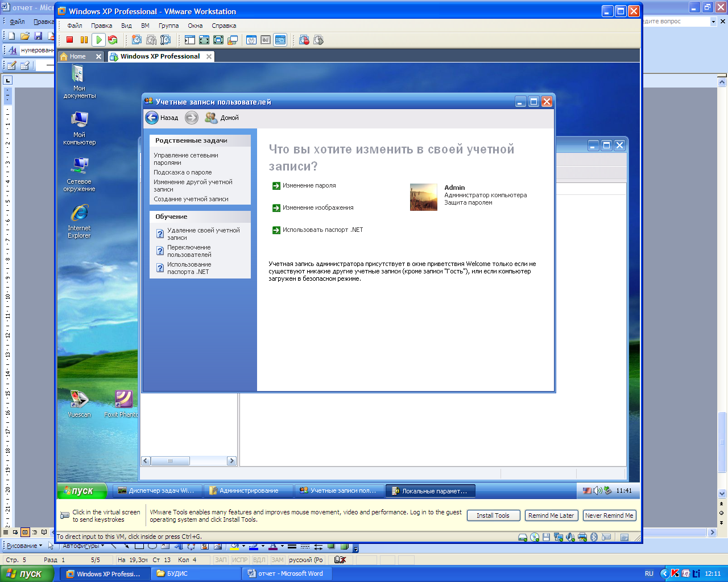
Task: Close the Windows XP Professional tab
Action: [209, 56]
